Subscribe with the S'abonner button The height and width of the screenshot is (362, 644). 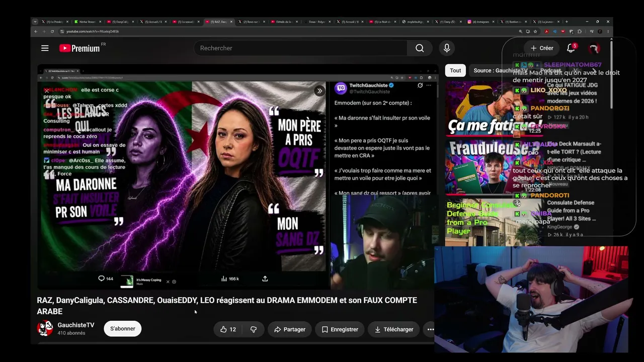point(123,329)
